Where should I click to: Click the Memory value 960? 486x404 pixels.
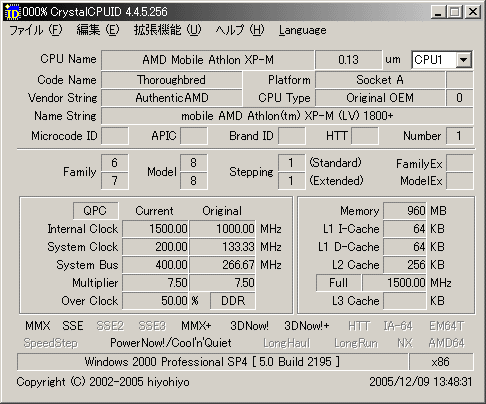point(405,211)
